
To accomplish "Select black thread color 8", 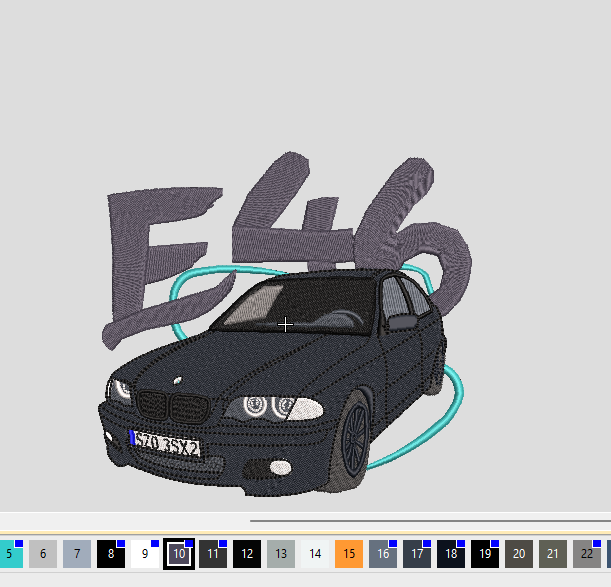I will [111, 553].
